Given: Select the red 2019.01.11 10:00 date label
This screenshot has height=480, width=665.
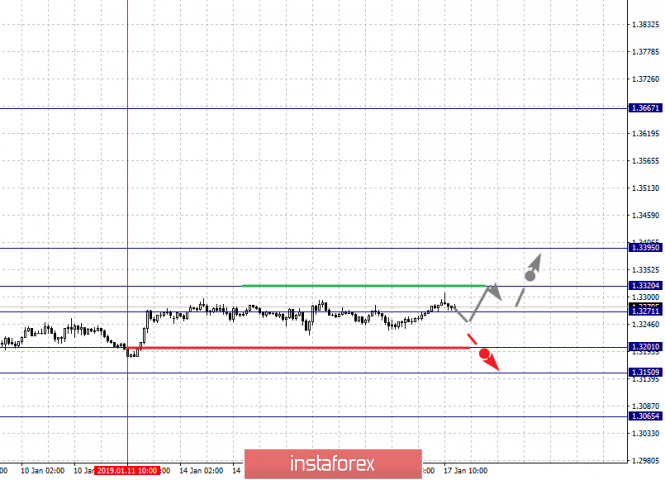Looking at the screenshot, I should click(127, 471).
